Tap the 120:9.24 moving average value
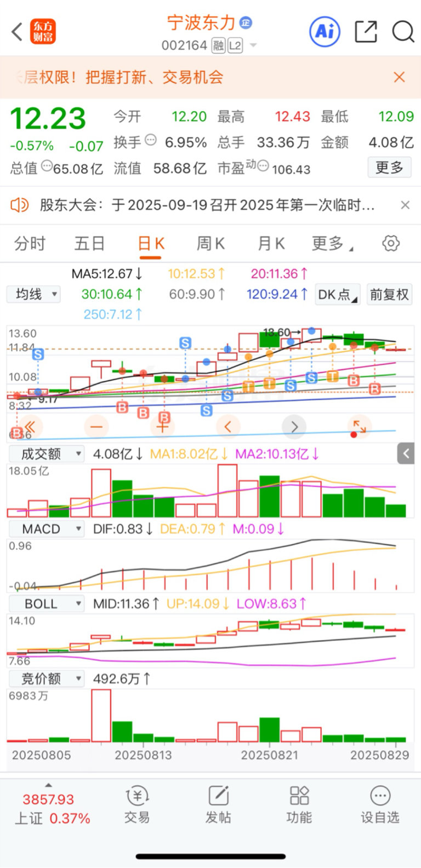This screenshot has height=868, width=421. [277, 294]
